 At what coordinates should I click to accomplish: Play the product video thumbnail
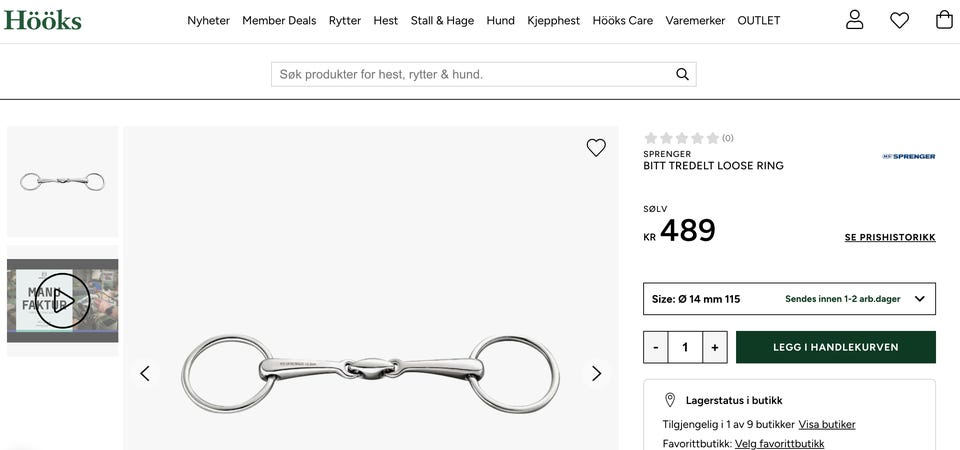click(62, 300)
